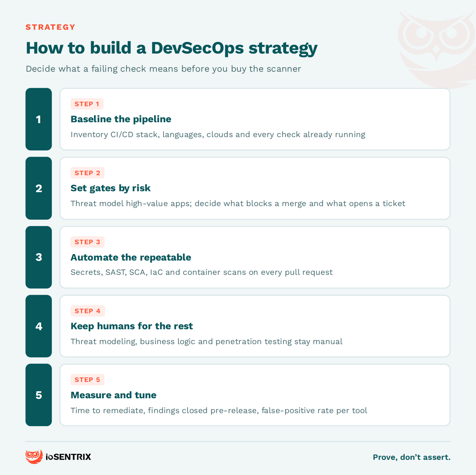This screenshot has height=475, width=476.
Task: Click 'Time to remediate, findings closed' description
Action: coord(219,410)
